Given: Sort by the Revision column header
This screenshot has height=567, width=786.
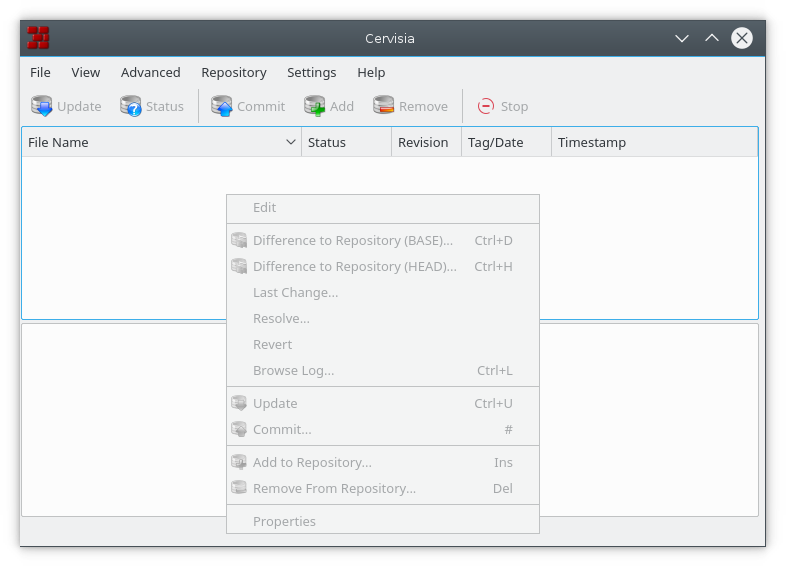Looking at the screenshot, I should (427, 142).
